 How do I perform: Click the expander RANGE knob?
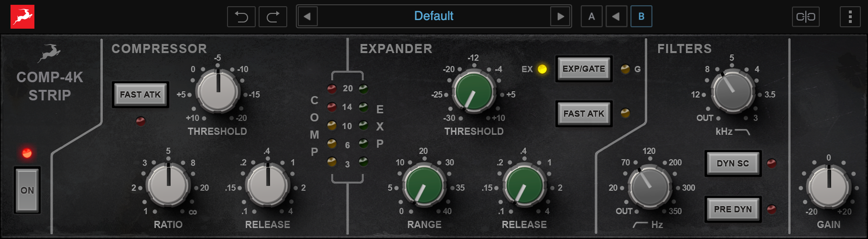(424, 185)
